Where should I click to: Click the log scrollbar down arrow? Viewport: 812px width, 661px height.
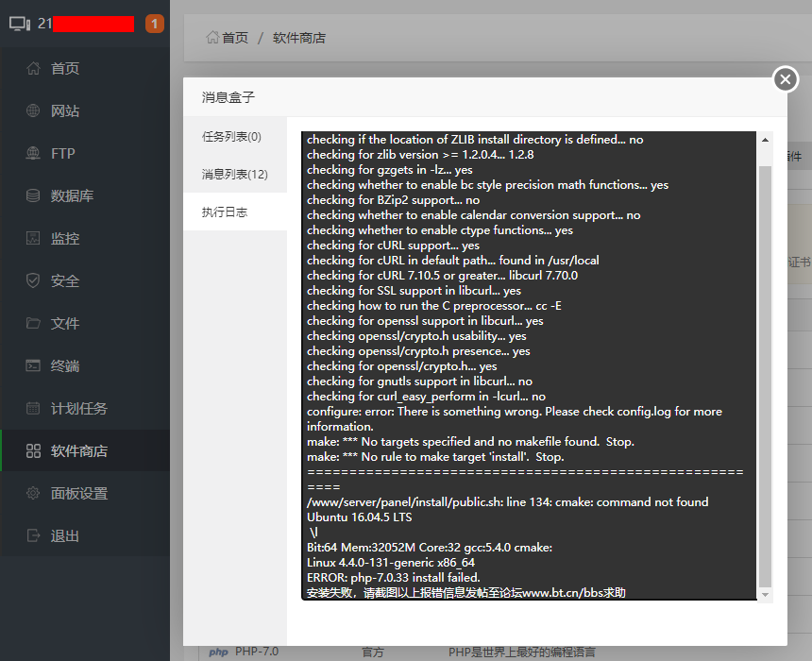click(765, 595)
